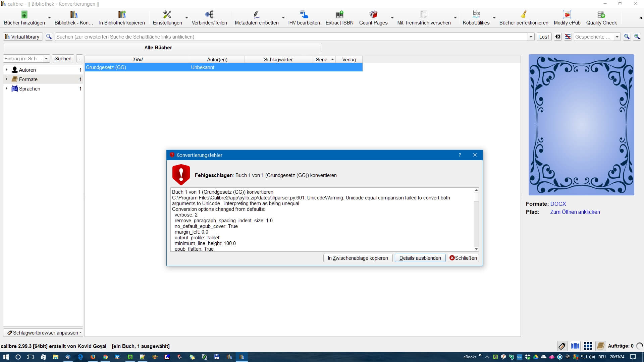Sort by the Autor(en) column header
644x362 pixels.
click(x=217, y=59)
